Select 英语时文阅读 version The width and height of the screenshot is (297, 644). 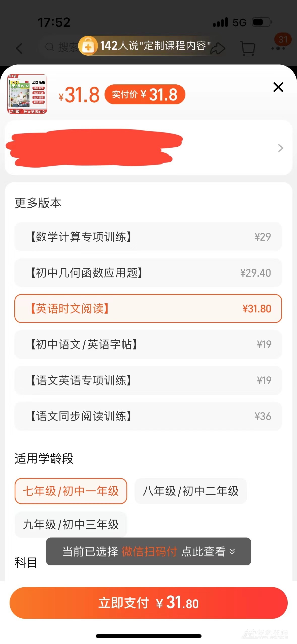(x=148, y=308)
